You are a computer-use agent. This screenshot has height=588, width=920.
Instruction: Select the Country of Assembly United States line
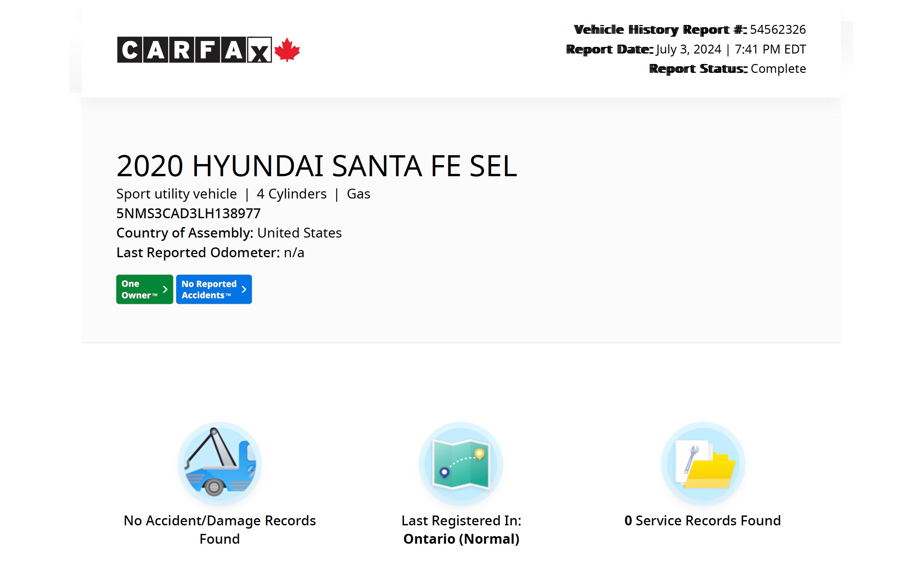point(229,233)
